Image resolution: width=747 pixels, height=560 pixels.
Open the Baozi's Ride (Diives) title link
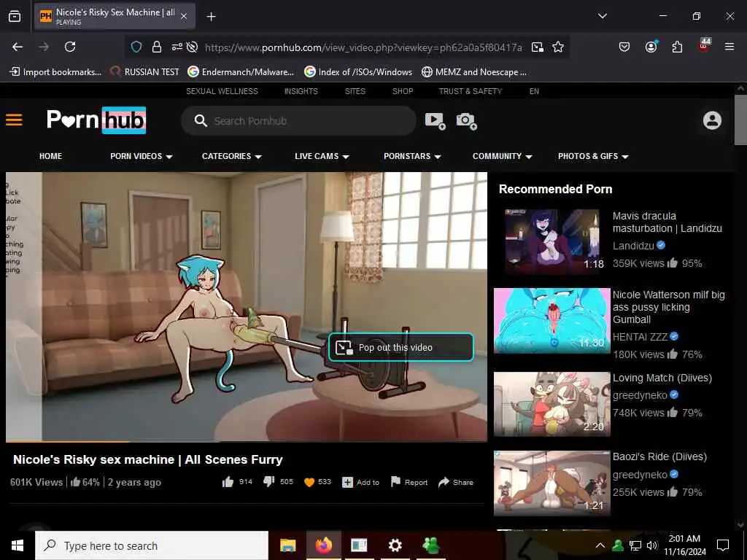[x=659, y=456]
